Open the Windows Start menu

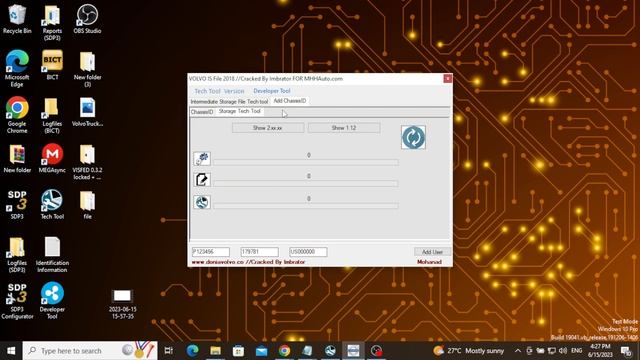click(11, 351)
